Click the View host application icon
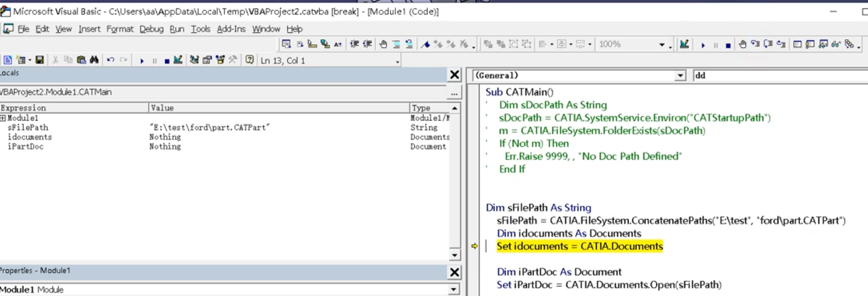Image resolution: width=868 pixels, height=296 pixels. tap(8, 60)
